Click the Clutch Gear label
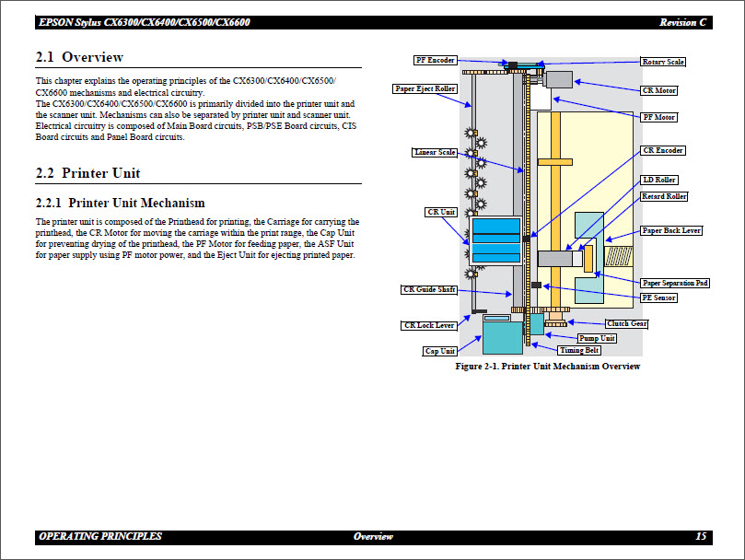Viewport: 745px width, 560px height. (626, 323)
